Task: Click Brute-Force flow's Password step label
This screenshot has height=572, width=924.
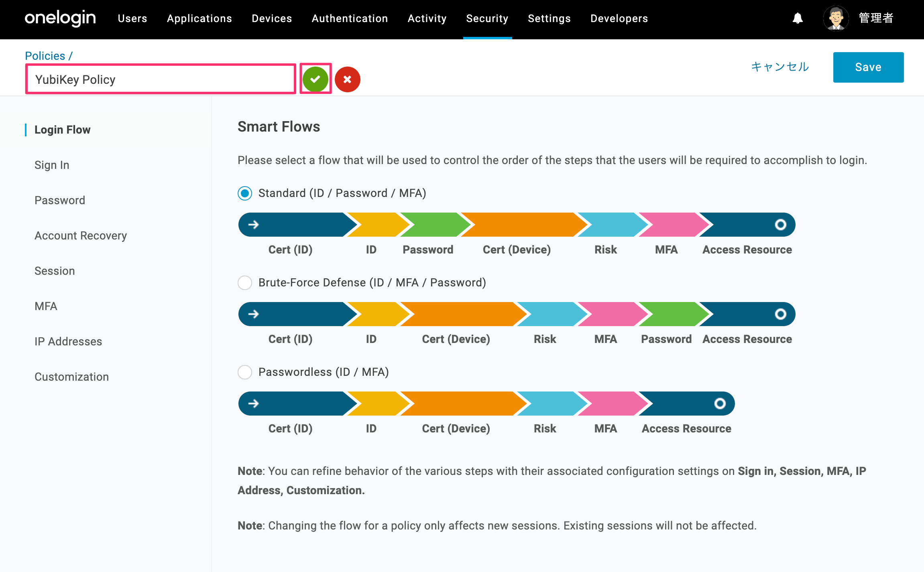Action: [x=666, y=339]
